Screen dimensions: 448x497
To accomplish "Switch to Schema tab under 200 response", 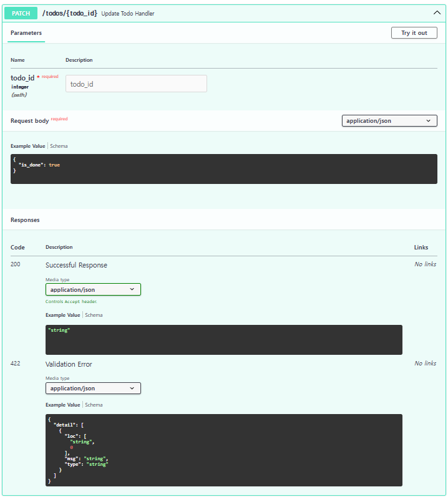I will 94,315.
